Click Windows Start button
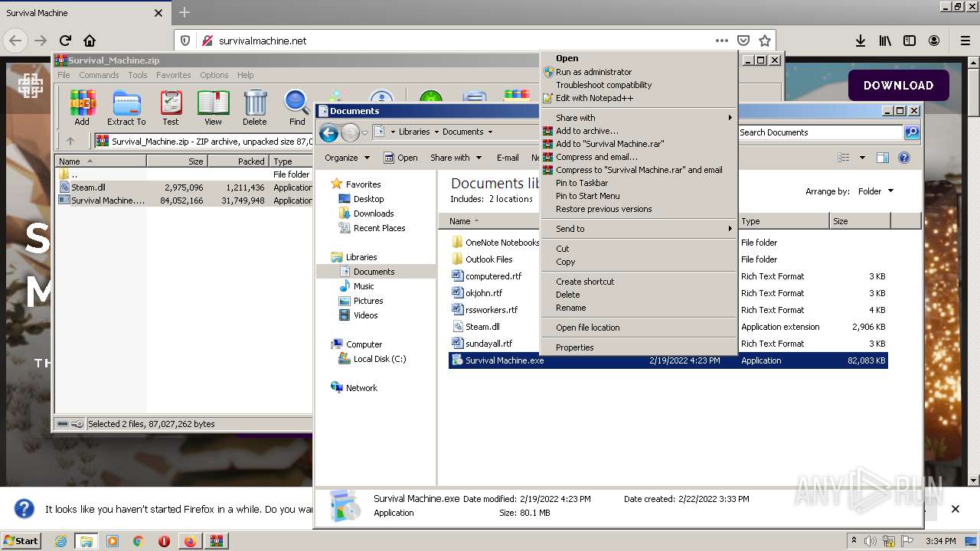Screen dimensions: 980x551 [21, 541]
